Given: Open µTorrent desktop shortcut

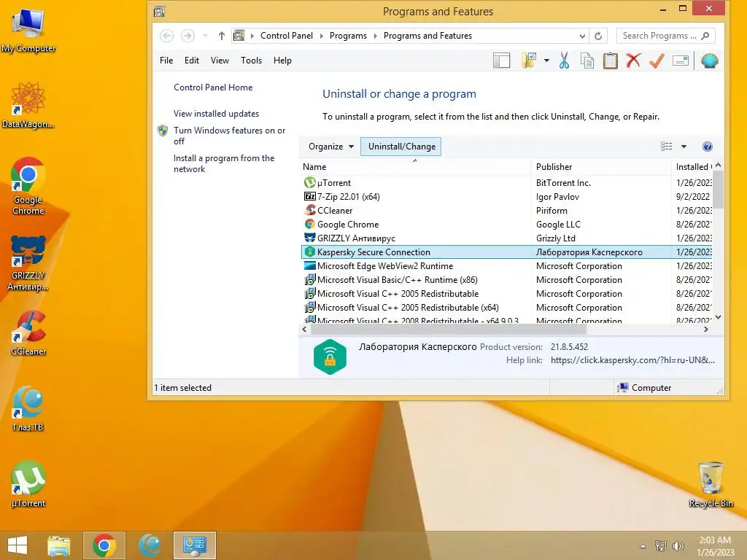Looking at the screenshot, I should click(28, 484).
